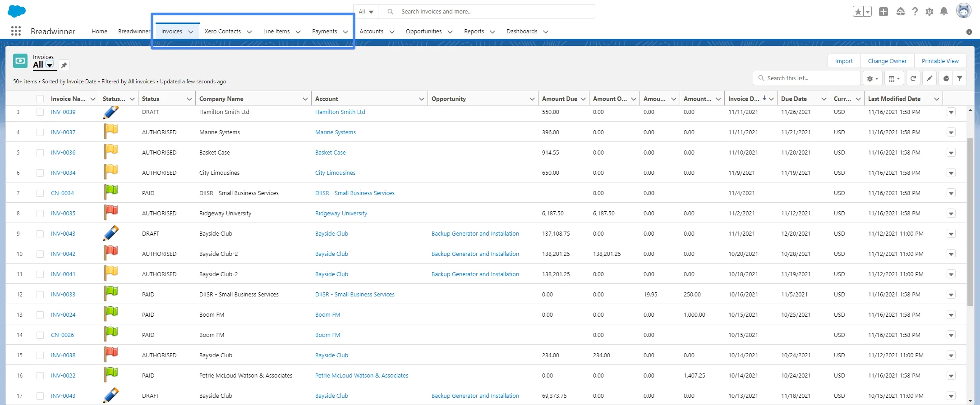Go to the Home tab

[99, 32]
